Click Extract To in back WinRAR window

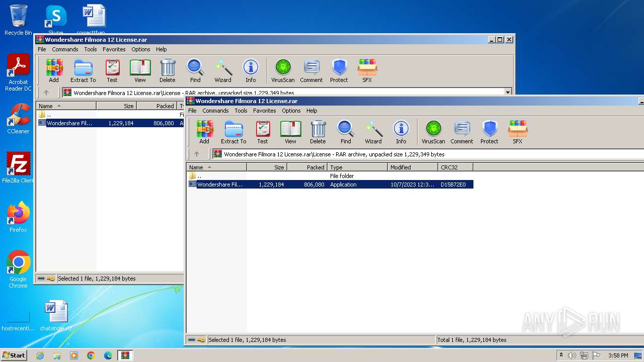click(83, 71)
